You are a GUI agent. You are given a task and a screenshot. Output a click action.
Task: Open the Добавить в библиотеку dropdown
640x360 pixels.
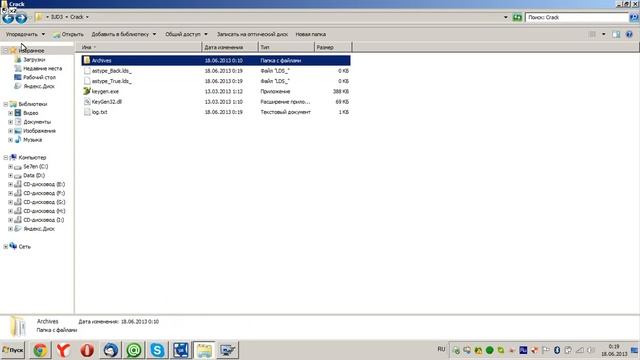(124, 34)
